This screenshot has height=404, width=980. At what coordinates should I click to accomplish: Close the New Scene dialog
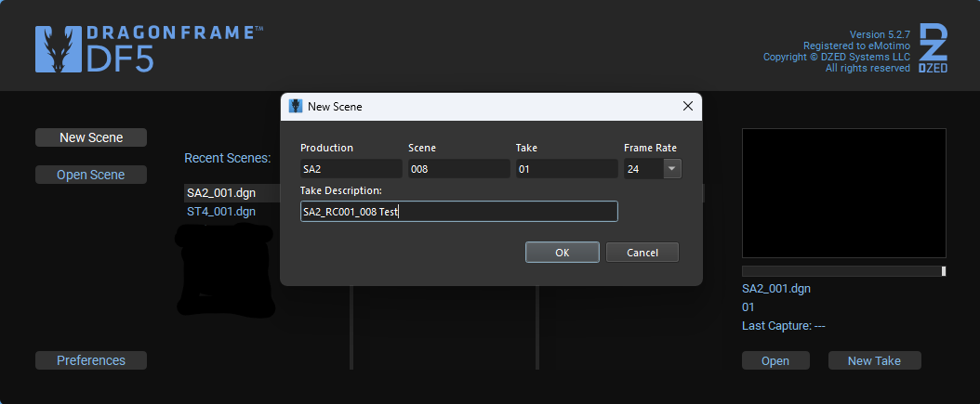pyautogui.click(x=687, y=106)
